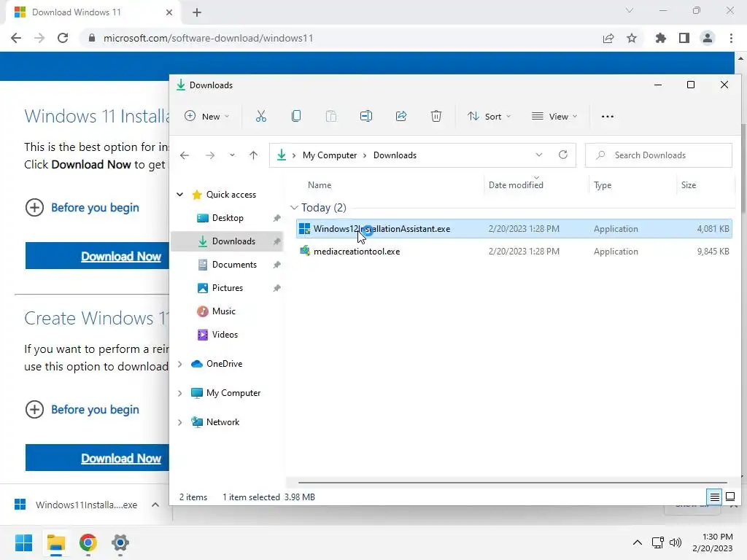The height and width of the screenshot is (560, 747).
Task: Open Chrome extensions puzzle icon
Action: coord(661,38)
